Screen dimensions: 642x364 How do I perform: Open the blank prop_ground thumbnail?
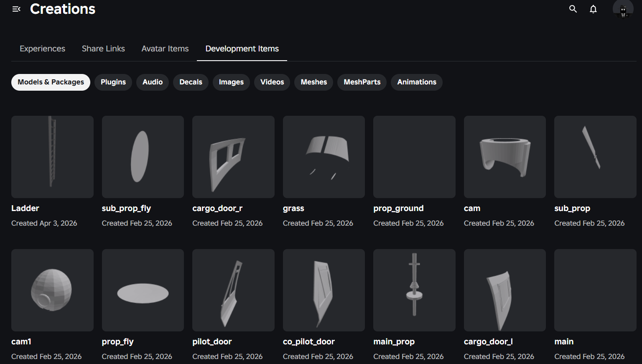click(414, 157)
